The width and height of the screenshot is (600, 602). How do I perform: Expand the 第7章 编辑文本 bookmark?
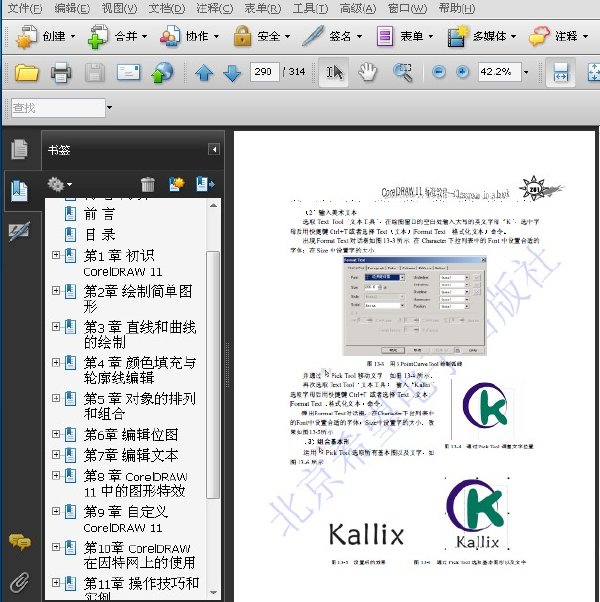[56, 455]
